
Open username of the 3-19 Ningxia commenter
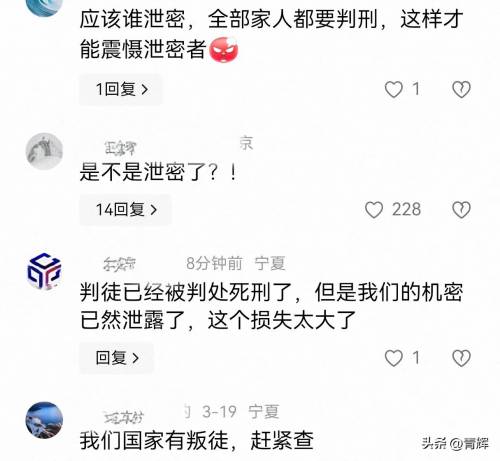point(124,417)
